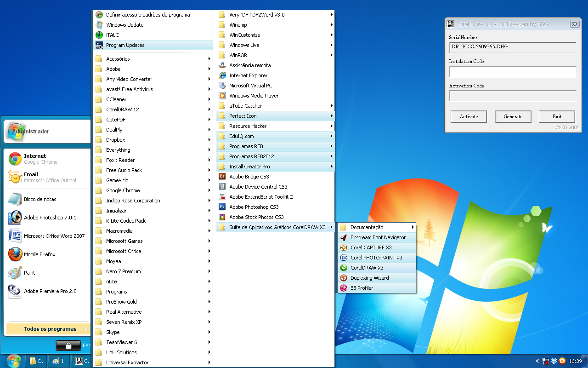Viewport: 588px width, 368px height.
Task: Launch Adobe Photoshop CS3
Action: pyautogui.click(x=275, y=207)
